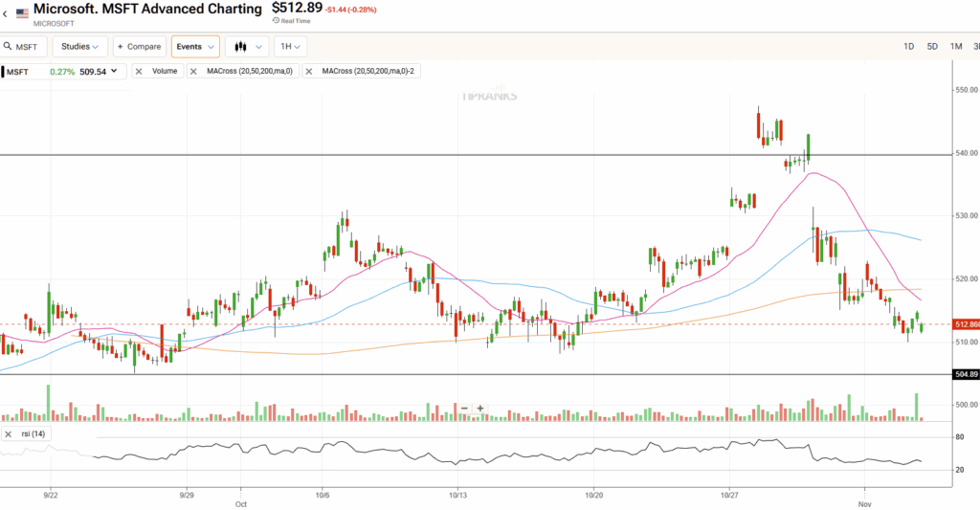The height and width of the screenshot is (510, 980).
Task: Click the US flag icon
Action: point(22,14)
